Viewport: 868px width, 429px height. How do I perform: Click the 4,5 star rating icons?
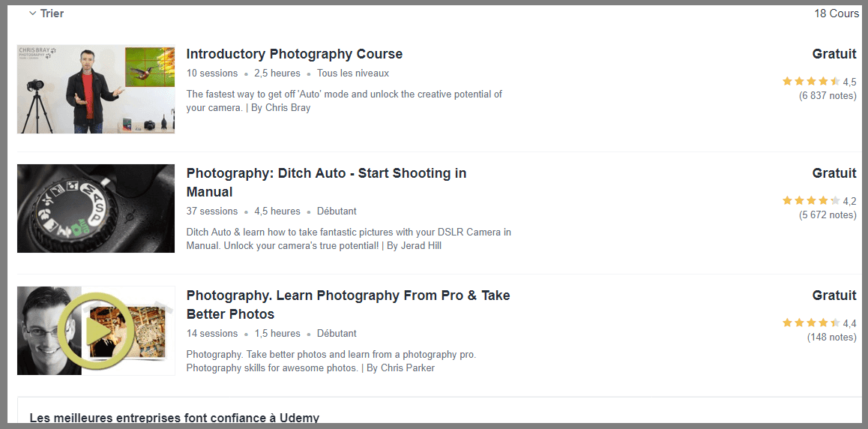(x=810, y=81)
